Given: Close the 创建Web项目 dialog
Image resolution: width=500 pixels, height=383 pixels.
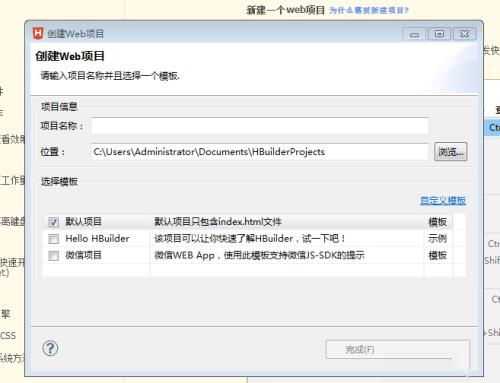Looking at the screenshot, I should [464, 34].
